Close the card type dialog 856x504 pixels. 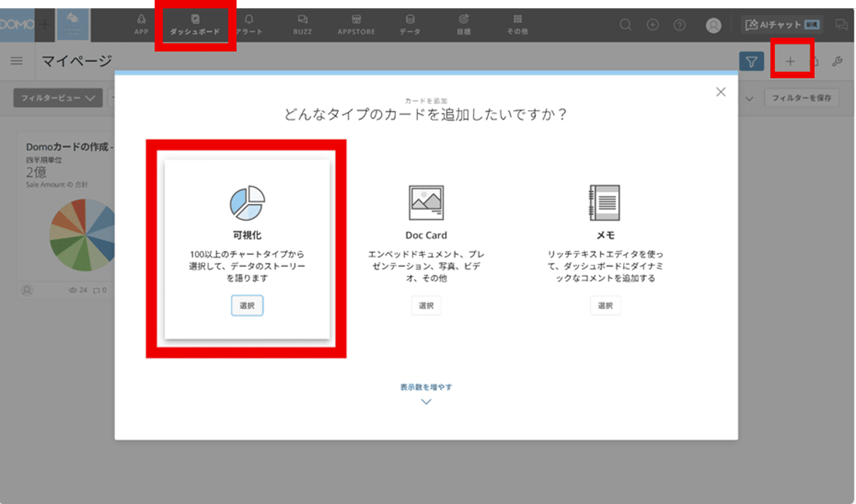pyautogui.click(x=721, y=92)
